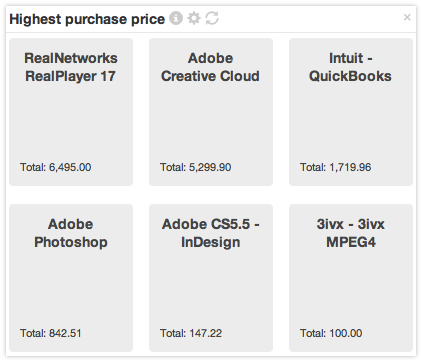Select the Intuit - QuickBooks card
This screenshot has height=363, width=421.
click(x=351, y=112)
